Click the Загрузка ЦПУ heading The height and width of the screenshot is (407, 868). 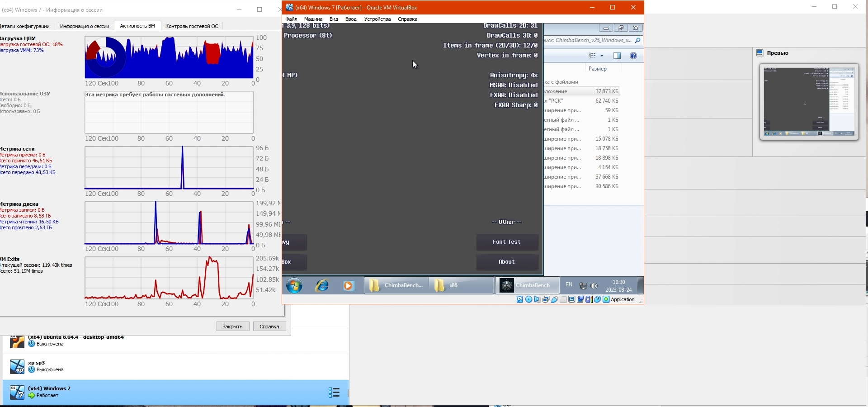click(x=18, y=38)
